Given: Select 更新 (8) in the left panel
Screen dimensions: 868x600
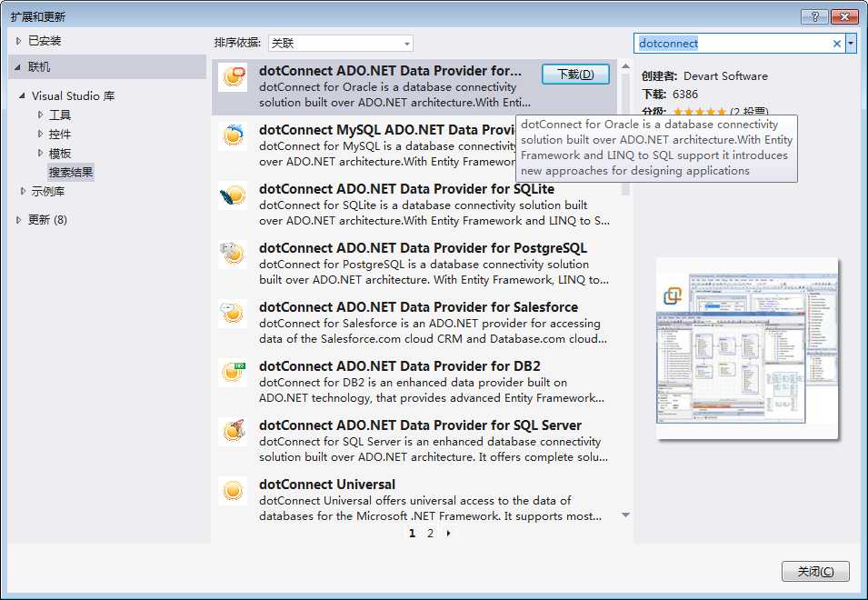Looking at the screenshot, I should coord(47,220).
